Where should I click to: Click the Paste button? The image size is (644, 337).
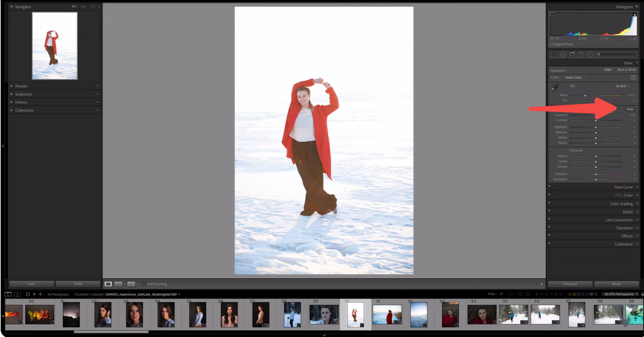(x=78, y=284)
